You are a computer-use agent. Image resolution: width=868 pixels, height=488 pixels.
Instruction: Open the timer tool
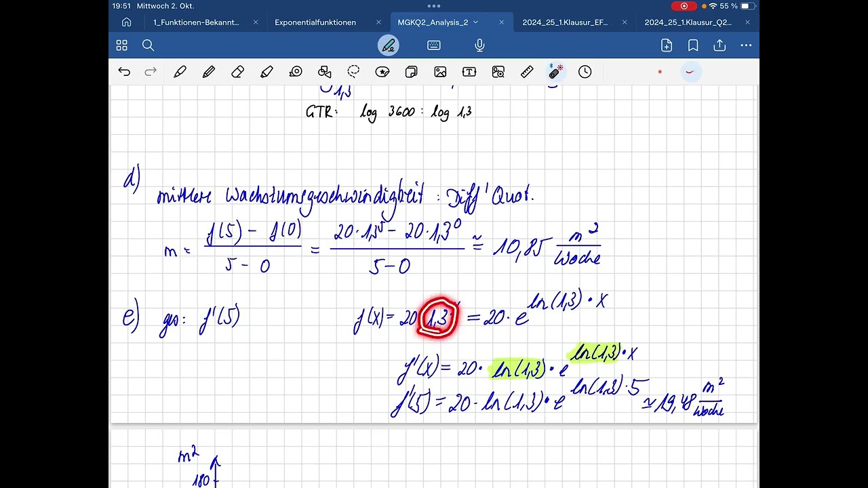585,72
